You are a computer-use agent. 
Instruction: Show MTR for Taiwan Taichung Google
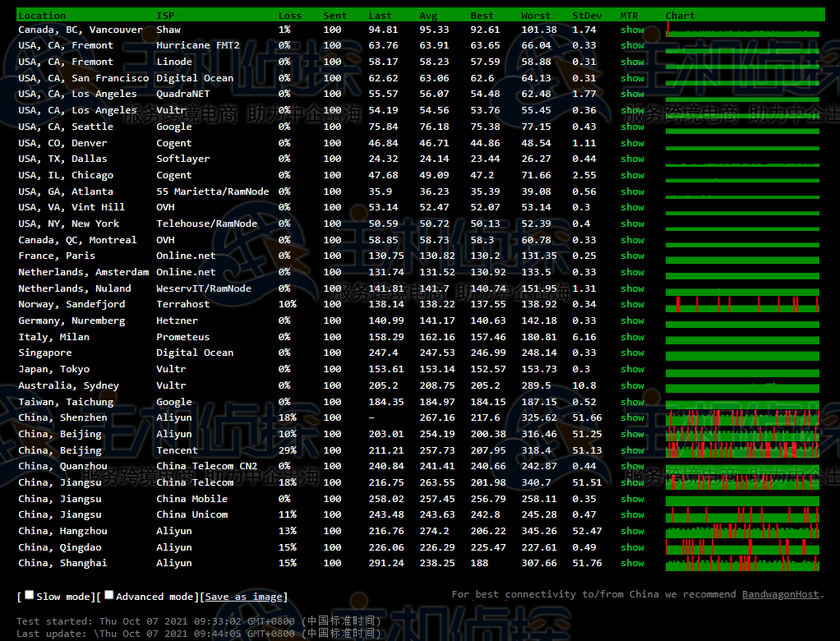(x=632, y=402)
